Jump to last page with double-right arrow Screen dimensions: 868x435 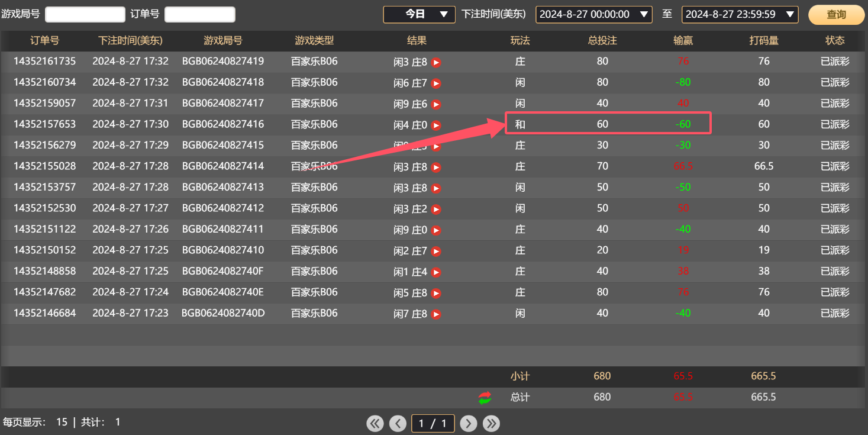point(491,423)
